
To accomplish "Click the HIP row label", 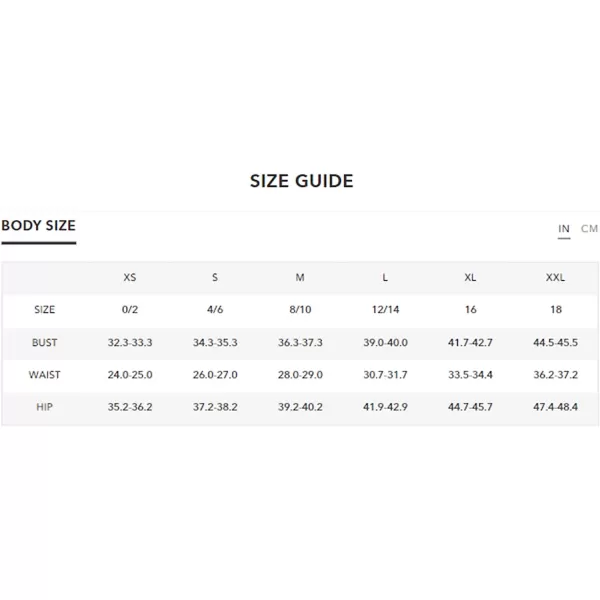I will click(x=44, y=407).
